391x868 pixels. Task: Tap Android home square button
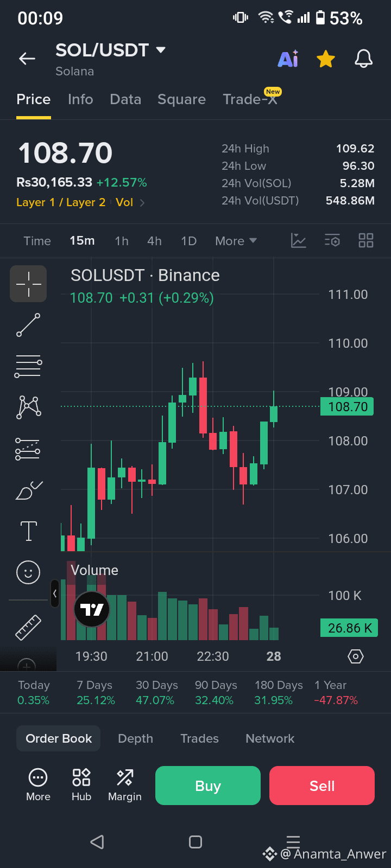pyautogui.click(x=195, y=841)
